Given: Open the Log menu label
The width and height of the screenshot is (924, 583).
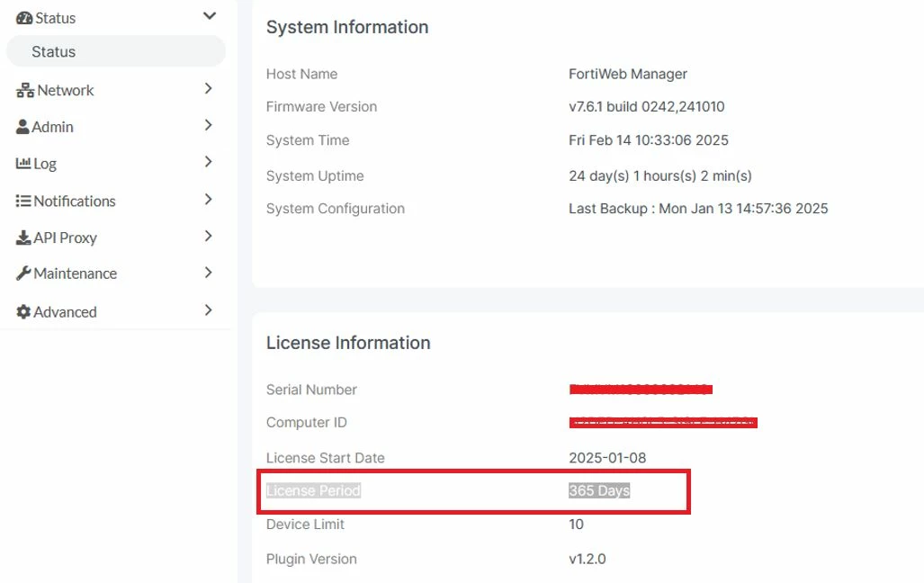Looking at the screenshot, I should click(x=45, y=164).
